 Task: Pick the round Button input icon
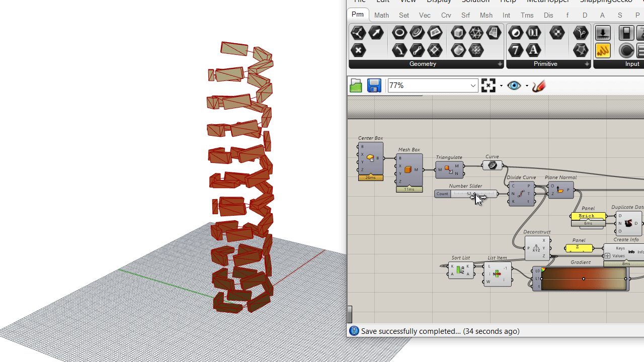pos(626,50)
